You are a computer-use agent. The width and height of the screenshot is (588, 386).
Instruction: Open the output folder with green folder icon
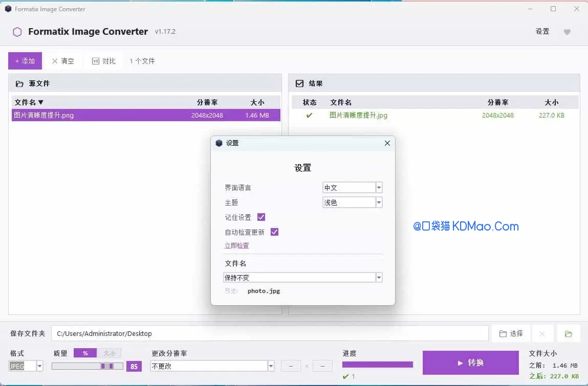click(569, 333)
